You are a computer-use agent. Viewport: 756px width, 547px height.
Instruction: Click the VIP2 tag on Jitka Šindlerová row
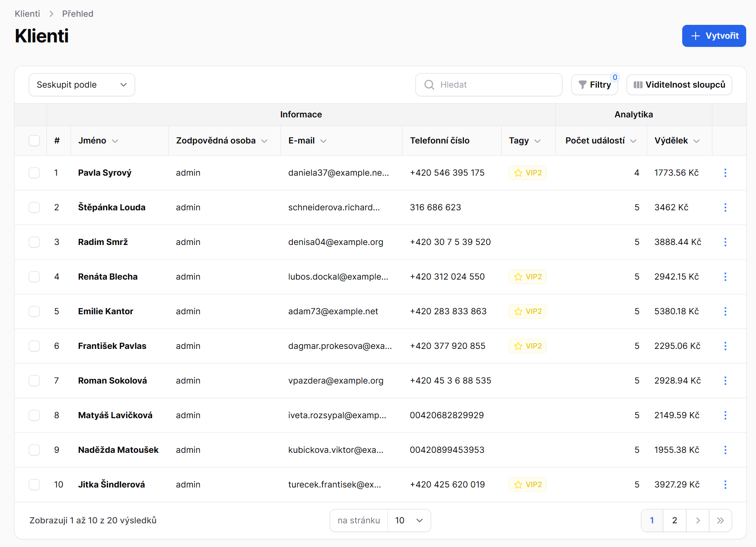pyautogui.click(x=528, y=485)
